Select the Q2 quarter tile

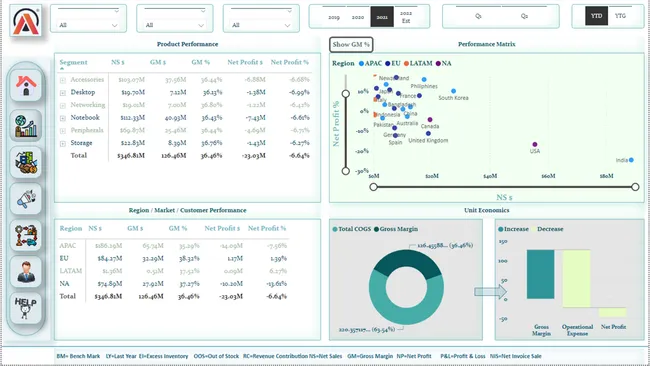coord(524,16)
